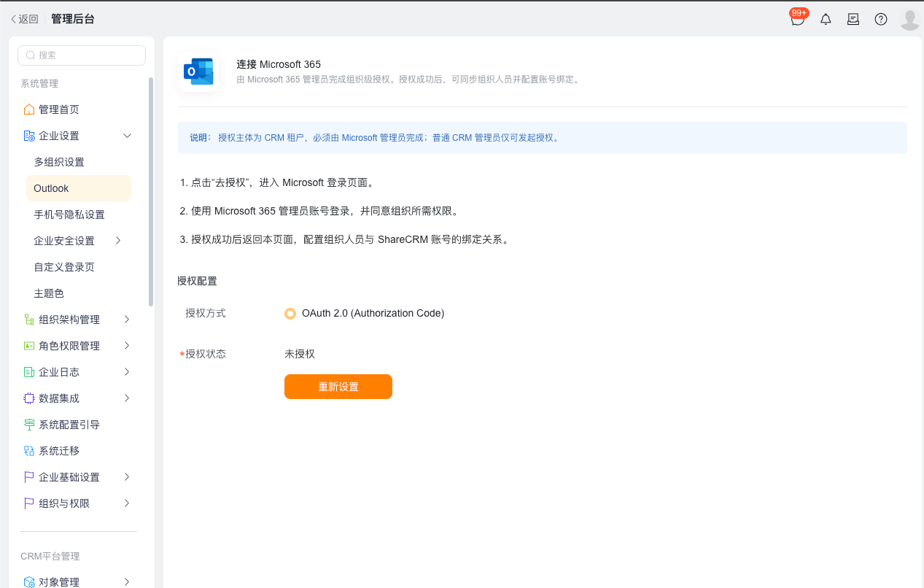Click the 角色权限管理 ID card icon
924x588 pixels.
29,346
